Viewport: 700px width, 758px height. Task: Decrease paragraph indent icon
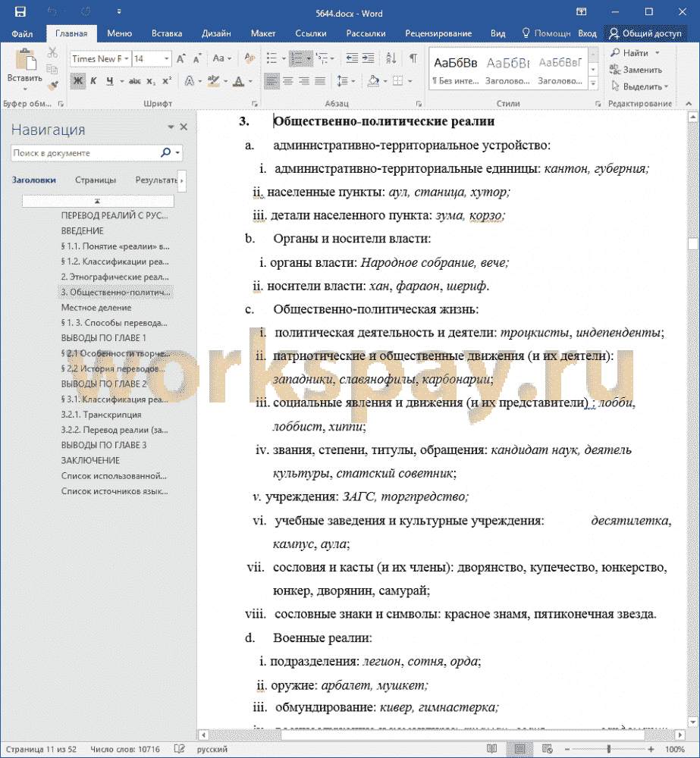click(x=352, y=58)
